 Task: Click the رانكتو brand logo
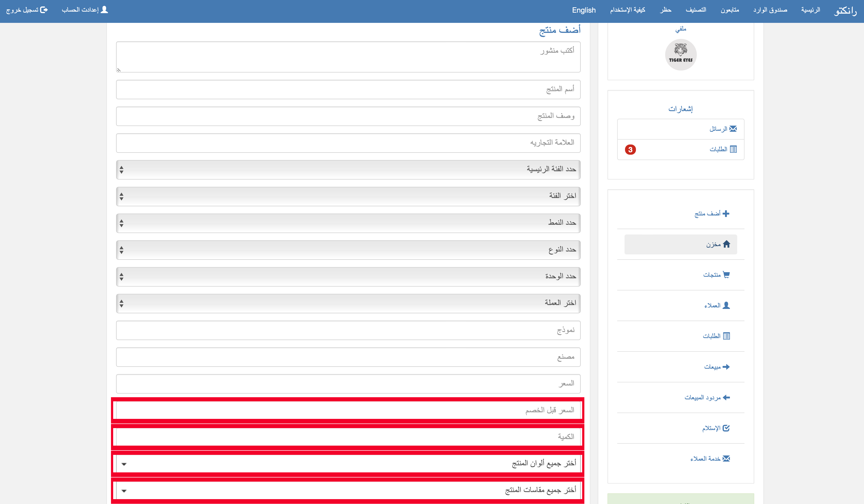click(x=845, y=11)
